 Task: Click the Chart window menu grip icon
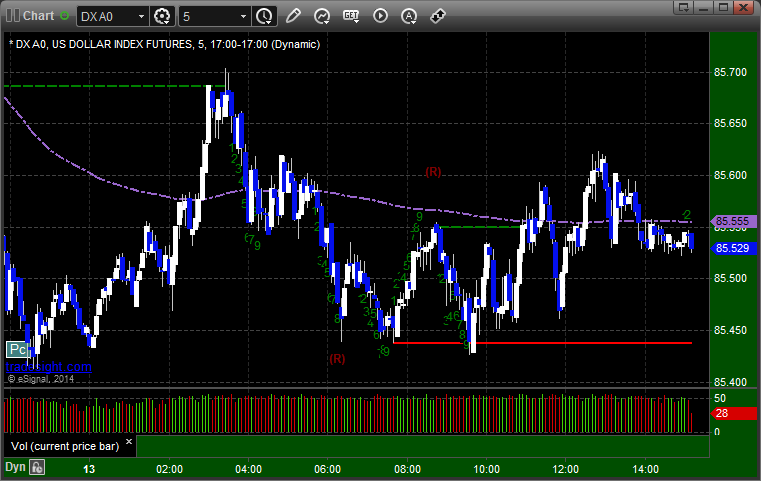click(x=13, y=16)
